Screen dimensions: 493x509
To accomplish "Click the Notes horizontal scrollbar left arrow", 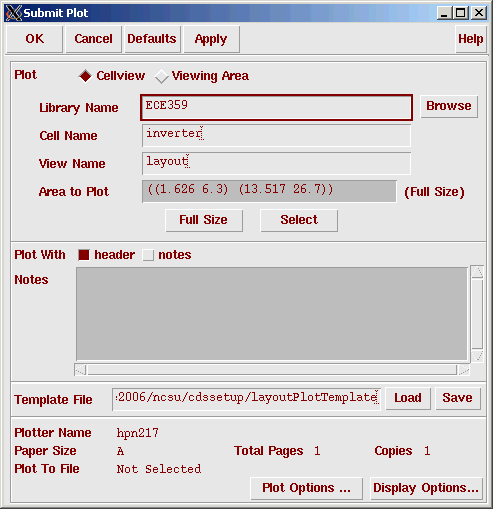I will pyautogui.click(x=80, y=370).
